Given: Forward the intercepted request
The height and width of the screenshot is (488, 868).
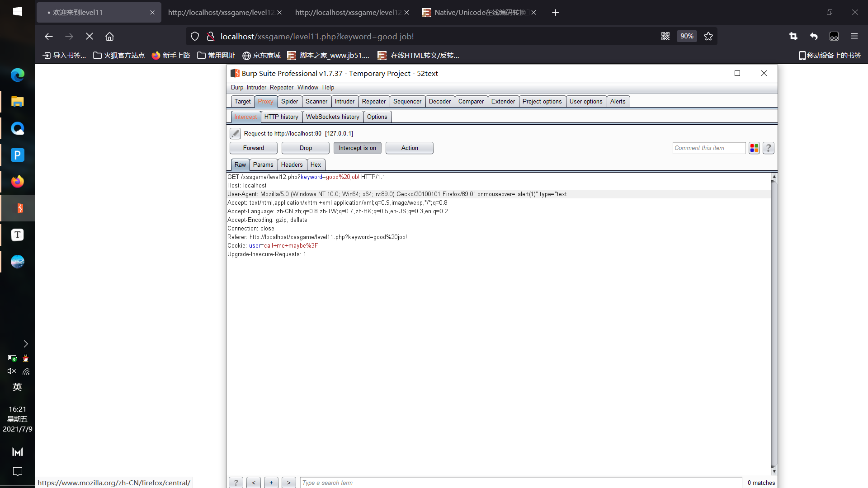Looking at the screenshot, I should tap(254, 148).
